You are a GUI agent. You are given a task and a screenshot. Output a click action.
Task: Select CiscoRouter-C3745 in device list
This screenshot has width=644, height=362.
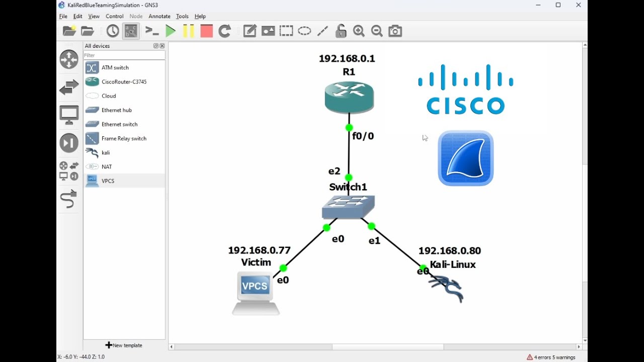(x=124, y=81)
